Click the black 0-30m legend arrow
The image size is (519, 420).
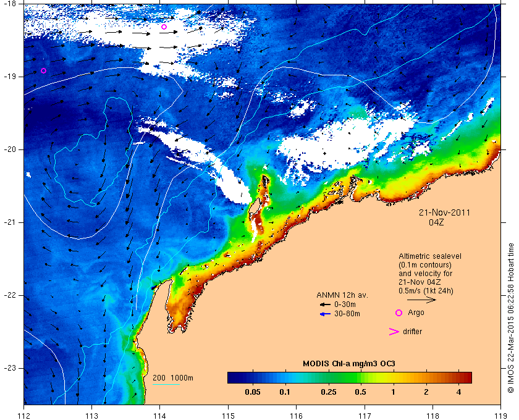click(x=325, y=304)
